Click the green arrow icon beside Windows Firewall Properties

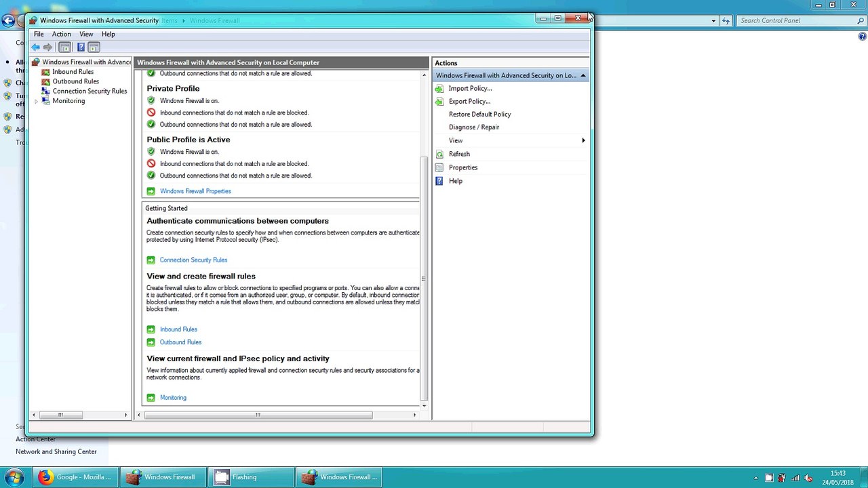151,191
